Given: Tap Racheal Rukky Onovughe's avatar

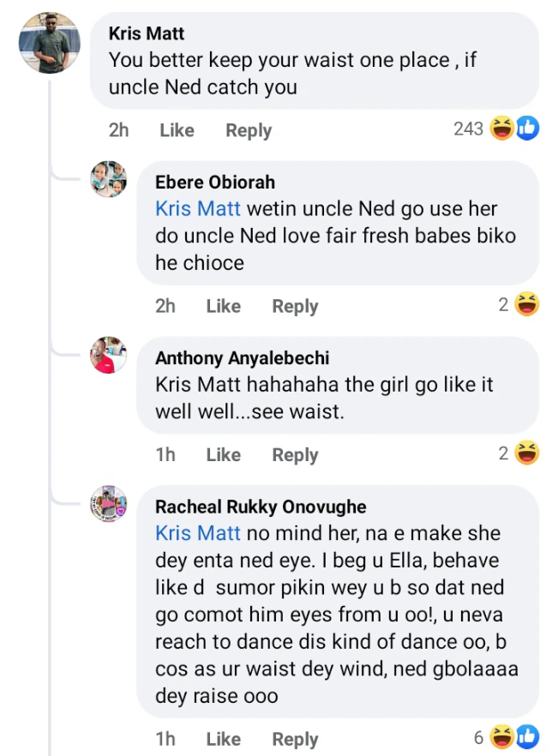Looking at the screenshot, I should click(x=109, y=504).
